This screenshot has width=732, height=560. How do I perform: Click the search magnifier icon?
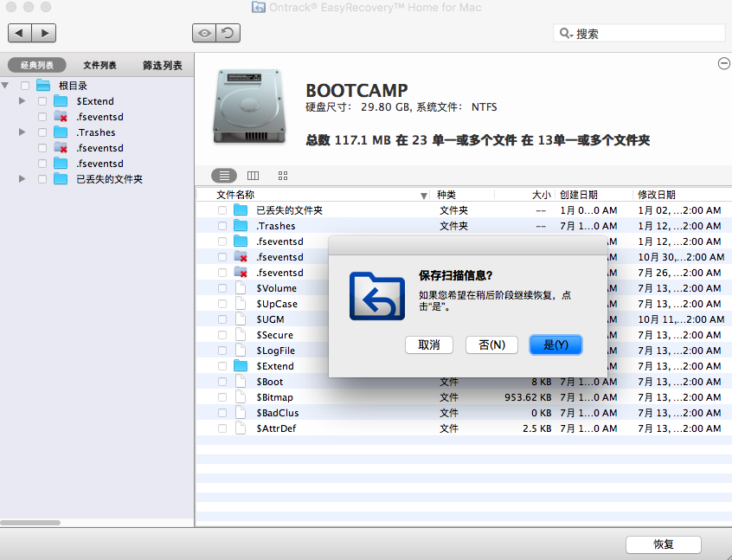[x=564, y=32]
